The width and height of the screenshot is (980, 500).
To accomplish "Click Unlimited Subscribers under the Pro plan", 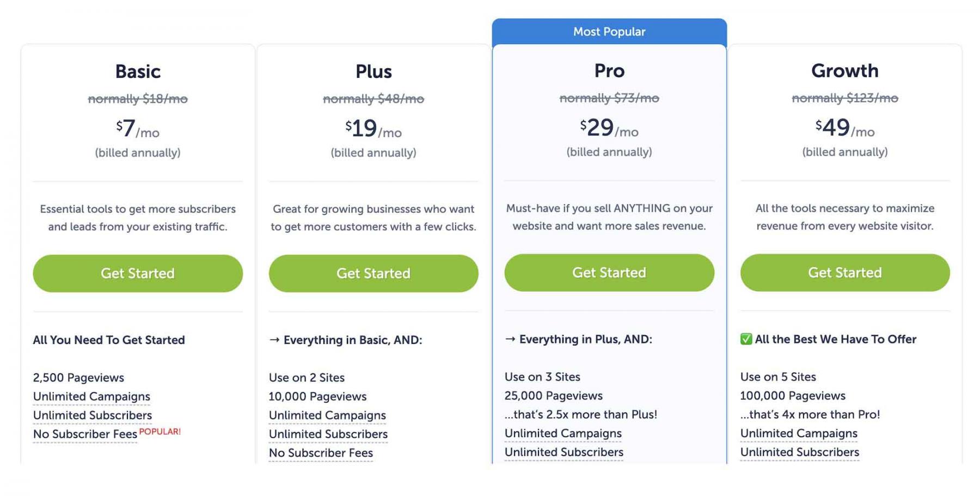I will click(x=564, y=452).
